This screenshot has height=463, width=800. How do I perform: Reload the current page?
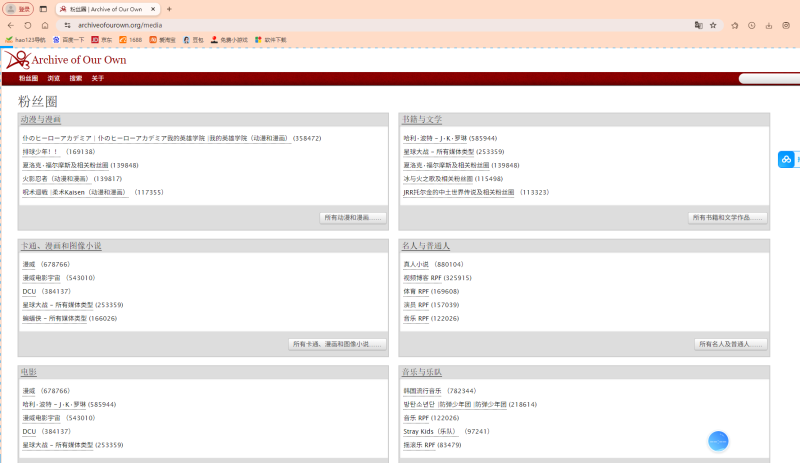point(28,25)
